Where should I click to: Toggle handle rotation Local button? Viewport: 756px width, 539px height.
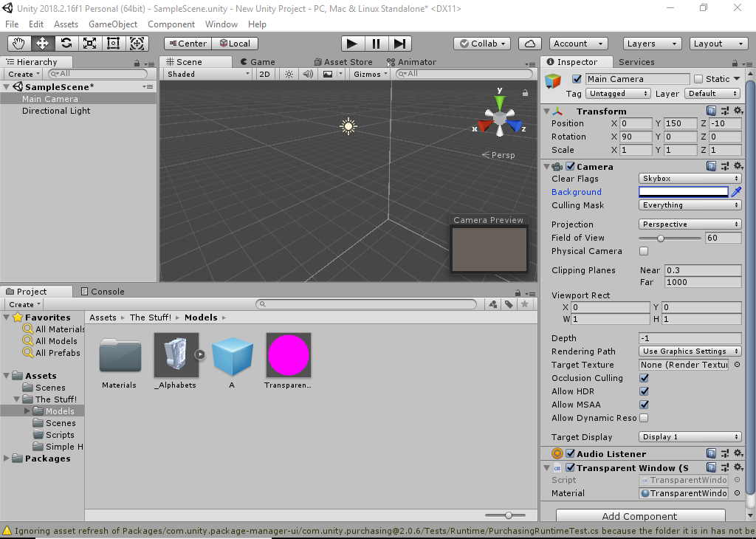tap(235, 44)
